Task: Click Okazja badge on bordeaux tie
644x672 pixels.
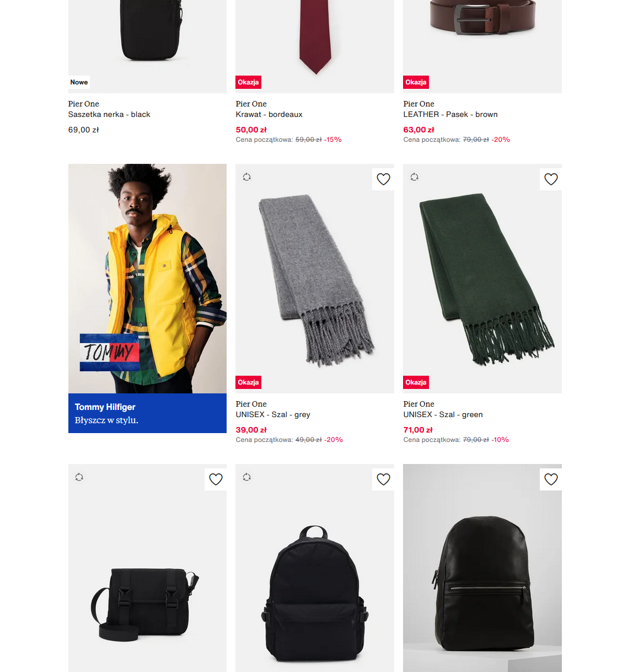Action: click(x=248, y=82)
